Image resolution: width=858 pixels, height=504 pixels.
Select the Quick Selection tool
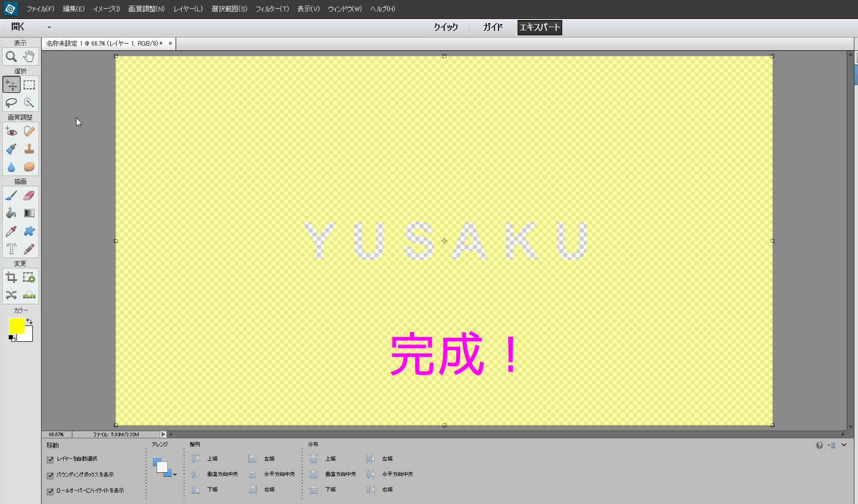(29, 103)
